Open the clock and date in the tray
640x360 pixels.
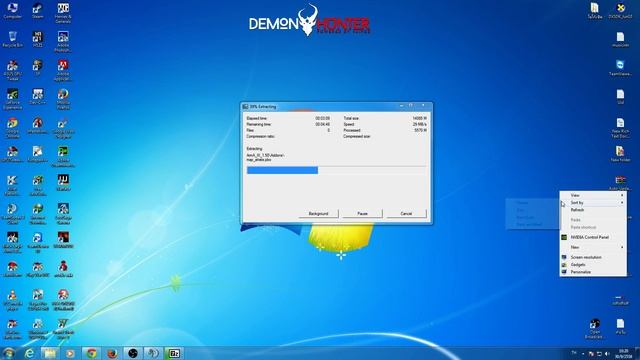pos(623,353)
